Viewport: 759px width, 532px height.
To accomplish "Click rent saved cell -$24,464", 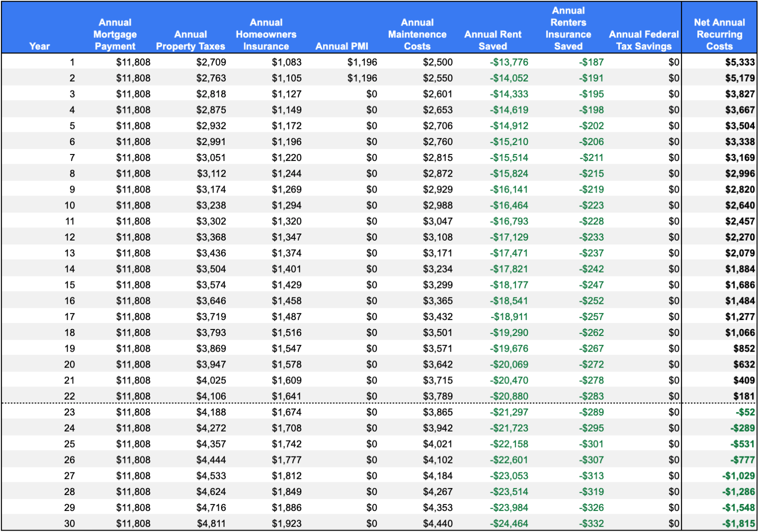I will [509, 524].
